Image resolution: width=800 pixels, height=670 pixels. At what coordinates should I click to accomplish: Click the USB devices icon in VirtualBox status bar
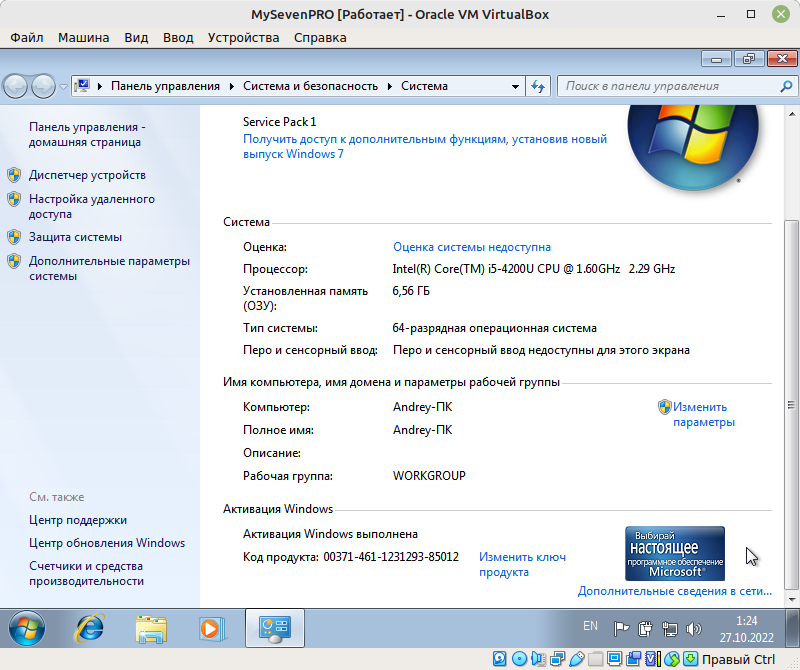coord(577,659)
